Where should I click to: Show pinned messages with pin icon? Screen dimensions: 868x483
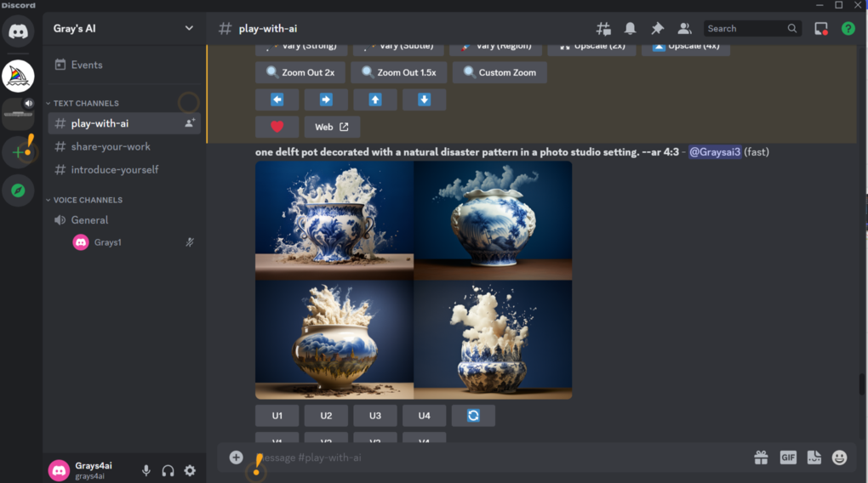[657, 28]
